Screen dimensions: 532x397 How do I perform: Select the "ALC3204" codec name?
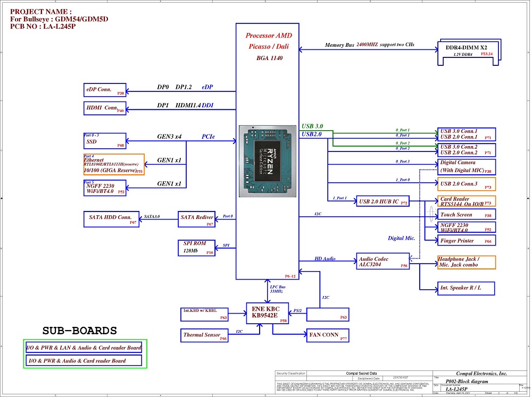(370, 265)
